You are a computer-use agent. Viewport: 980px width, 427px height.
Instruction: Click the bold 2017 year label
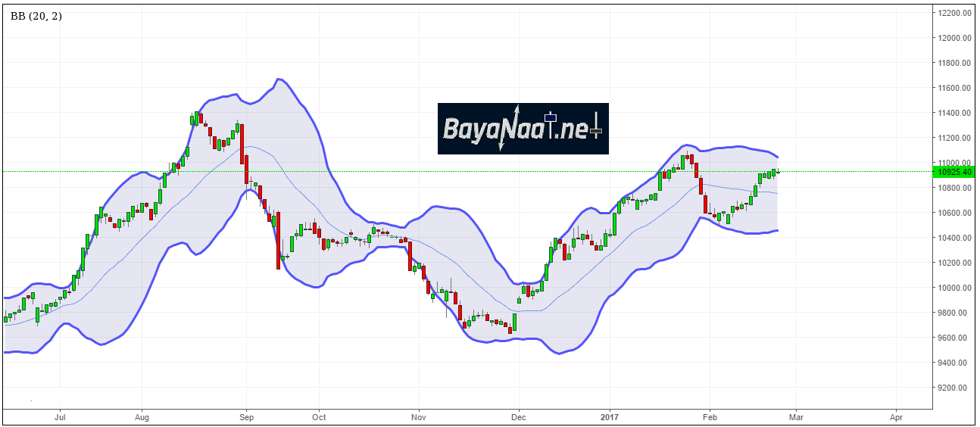tap(609, 416)
